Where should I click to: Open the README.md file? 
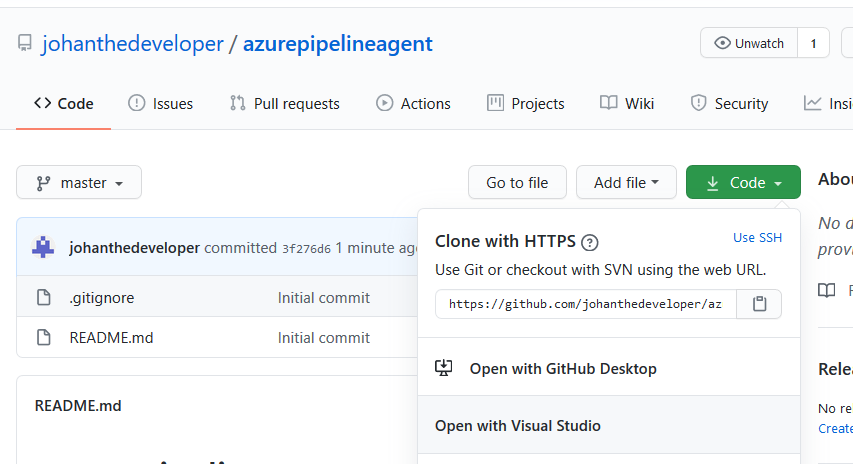[x=112, y=338]
